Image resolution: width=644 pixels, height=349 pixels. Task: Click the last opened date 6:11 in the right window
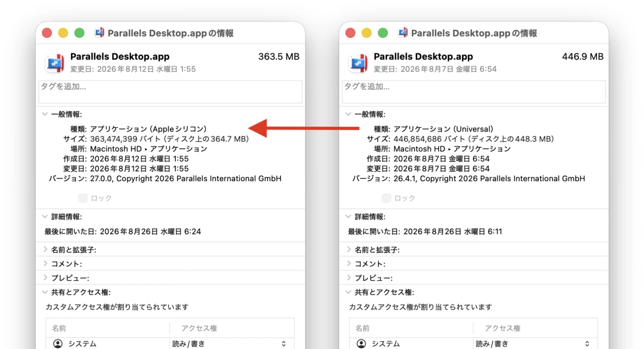(453, 232)
